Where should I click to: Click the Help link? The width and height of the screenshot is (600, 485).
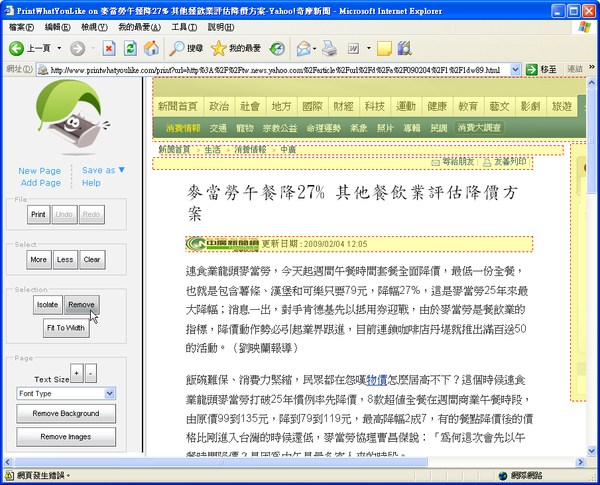[x=91, y=183]
